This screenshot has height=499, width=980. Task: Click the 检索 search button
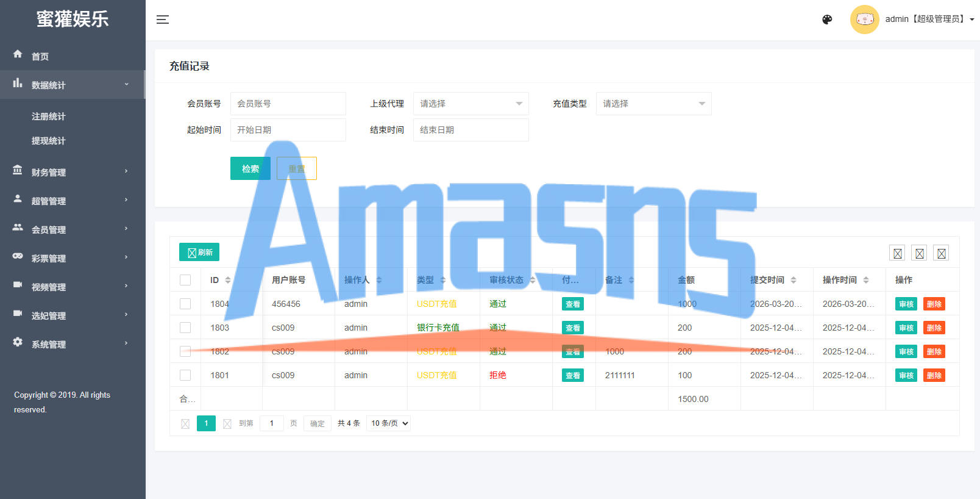[250, 168]
